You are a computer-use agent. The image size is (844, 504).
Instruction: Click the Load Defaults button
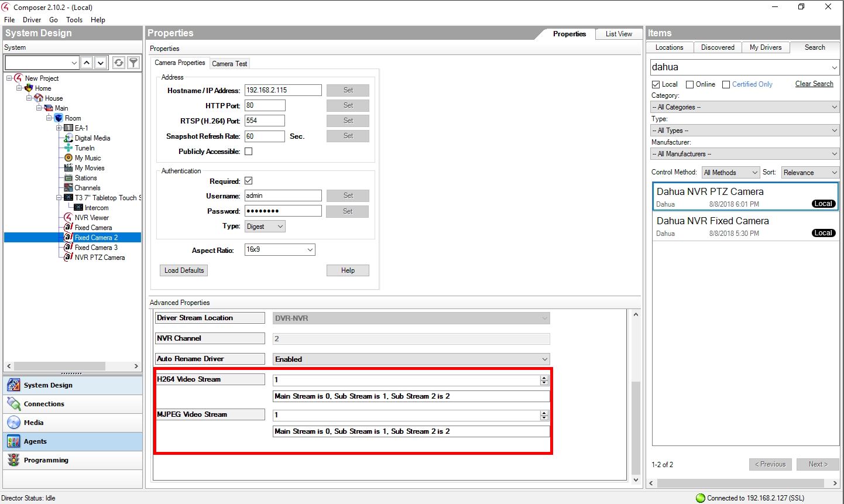[184, 270]
